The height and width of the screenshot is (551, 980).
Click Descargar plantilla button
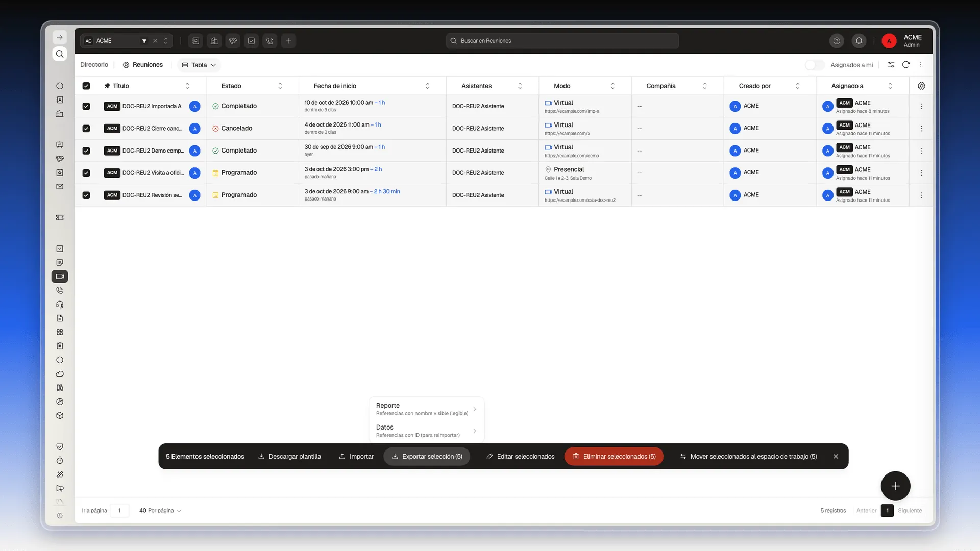point(289,457)
